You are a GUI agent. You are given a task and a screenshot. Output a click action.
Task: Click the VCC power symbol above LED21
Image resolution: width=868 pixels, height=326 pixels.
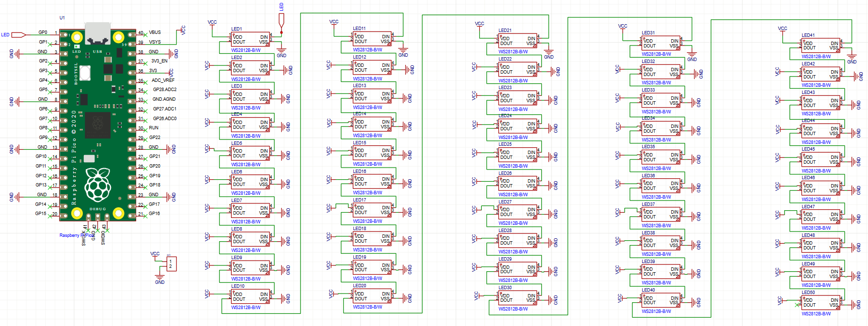tap(479, 24)
